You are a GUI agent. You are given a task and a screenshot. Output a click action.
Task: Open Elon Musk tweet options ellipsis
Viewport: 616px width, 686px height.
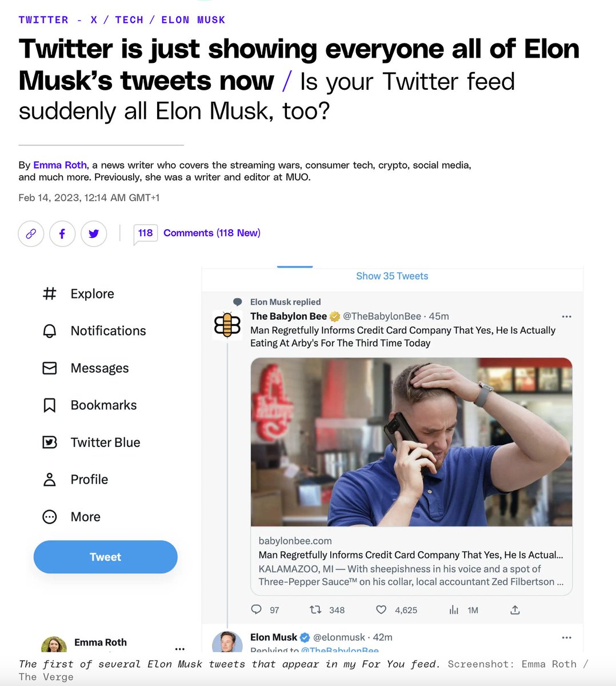566,637
